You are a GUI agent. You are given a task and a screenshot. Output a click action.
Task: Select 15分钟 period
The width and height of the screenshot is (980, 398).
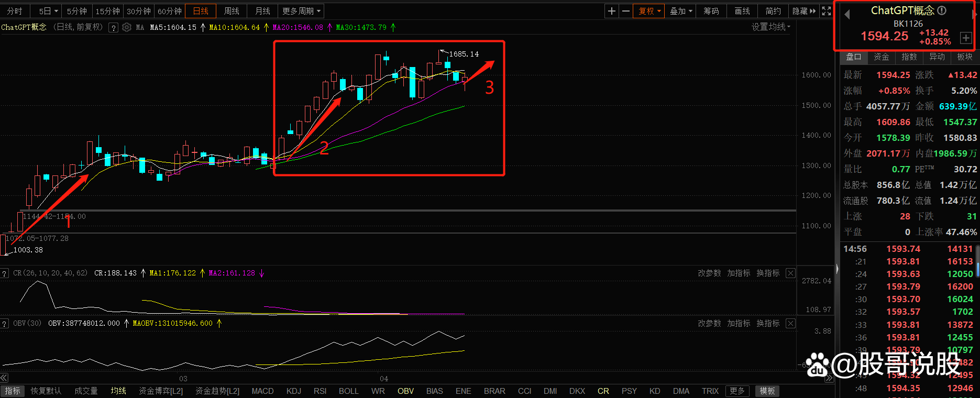tap(108, 11)
